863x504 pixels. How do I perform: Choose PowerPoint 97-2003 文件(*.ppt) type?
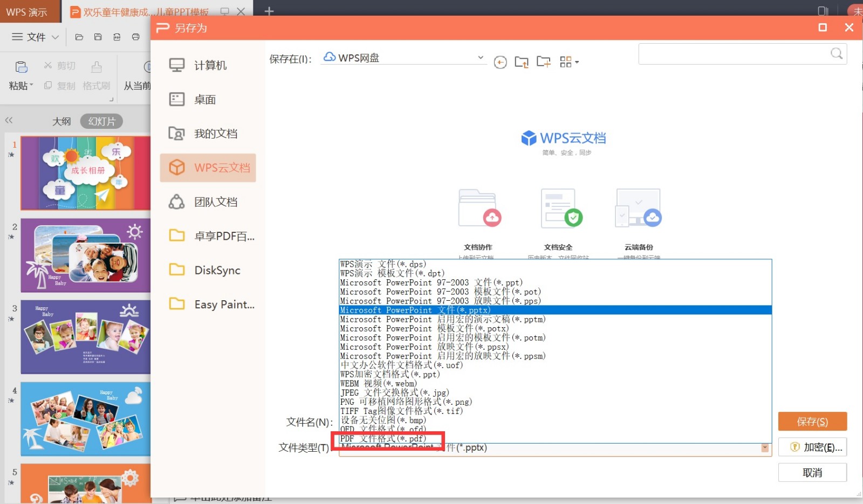(x=555, y=282)
